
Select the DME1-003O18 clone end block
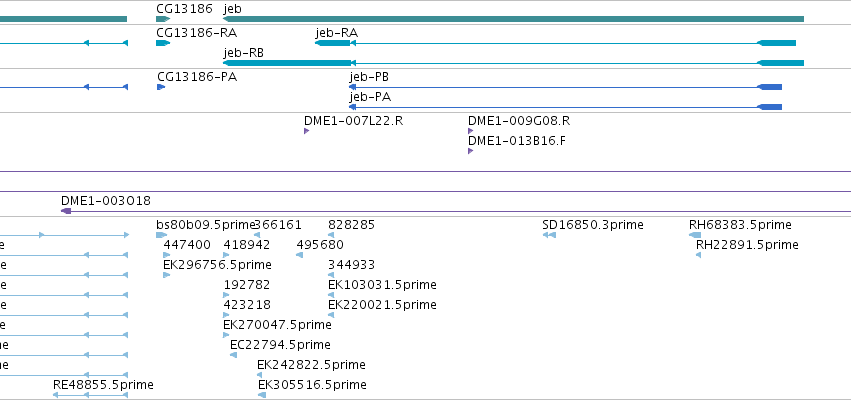(66, 211)
